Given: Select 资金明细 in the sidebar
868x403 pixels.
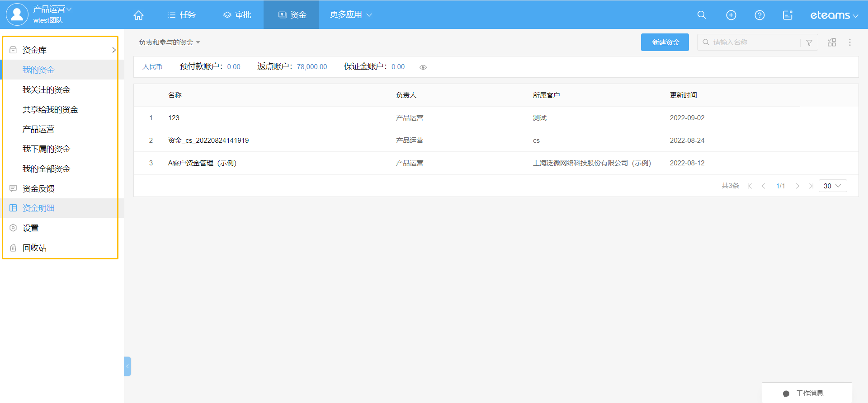Looking at the screenshot, I should [38, 208].
